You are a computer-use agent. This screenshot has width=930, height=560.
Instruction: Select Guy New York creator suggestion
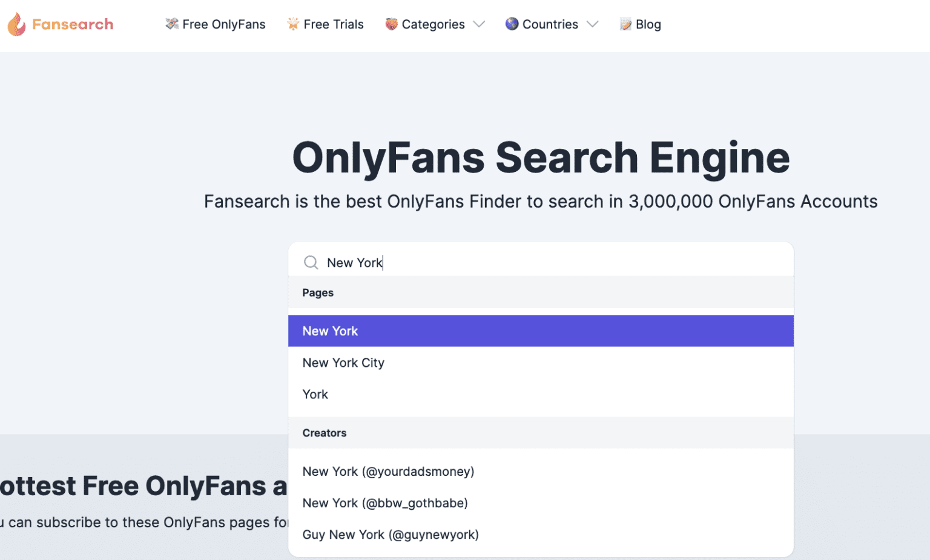[391, 535]
